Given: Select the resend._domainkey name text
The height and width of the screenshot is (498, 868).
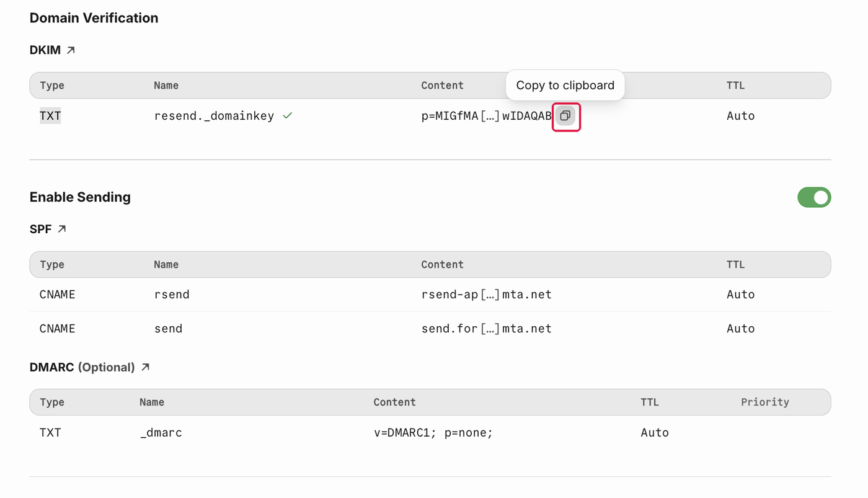Looking at the screenshot, I should click(214, 116).
